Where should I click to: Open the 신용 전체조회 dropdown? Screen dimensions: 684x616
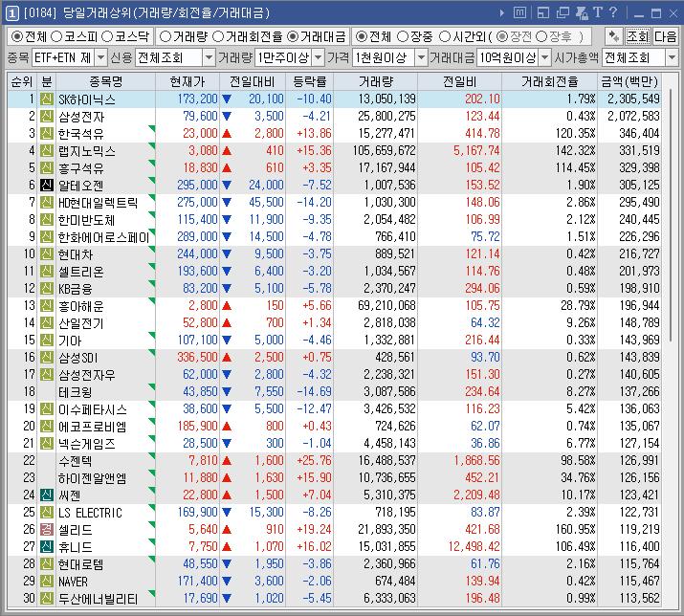pos(209,57)
